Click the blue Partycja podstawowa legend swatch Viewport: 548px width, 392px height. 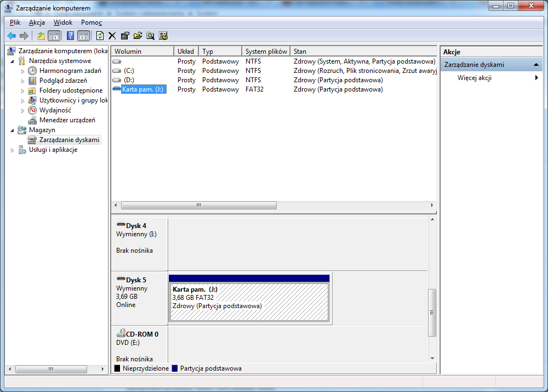[x=175, y=368]
